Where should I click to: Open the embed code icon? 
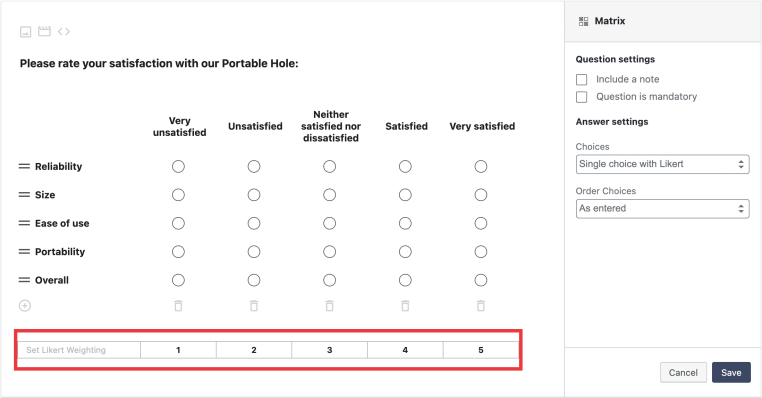[64, 32]
